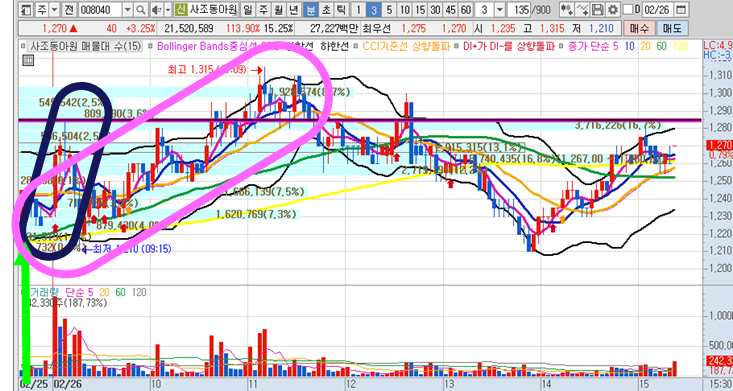
Task: Set interval to 30 minute button
Action: click(436, 9)
